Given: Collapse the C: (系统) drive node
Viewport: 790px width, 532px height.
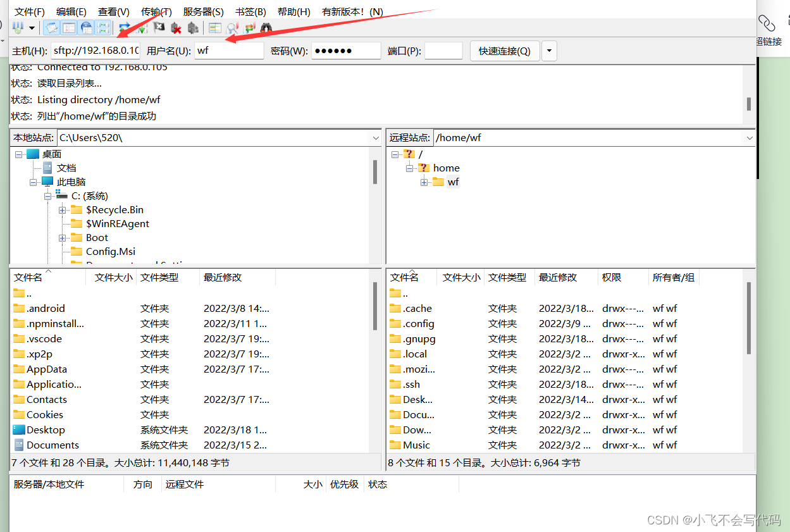Looking at the screenshot, I should coord(47,195).
